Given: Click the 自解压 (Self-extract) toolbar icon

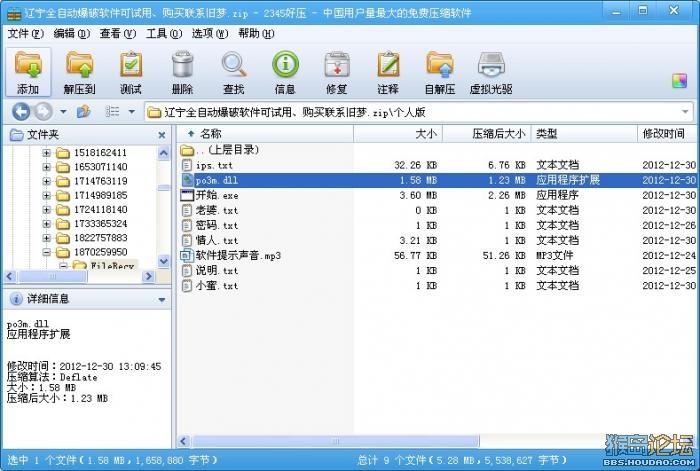Looking at the screenshot, I should pyautogui.click(x=440, y=72).
